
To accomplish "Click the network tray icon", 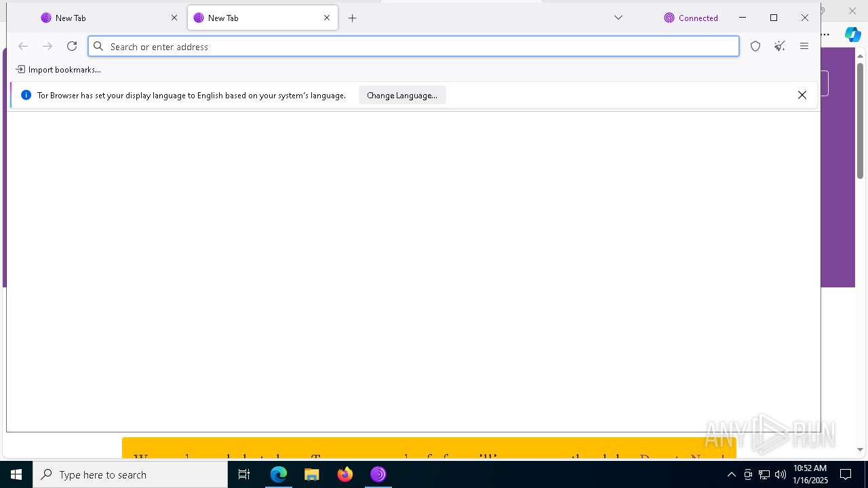I will (x=764, y=474).
